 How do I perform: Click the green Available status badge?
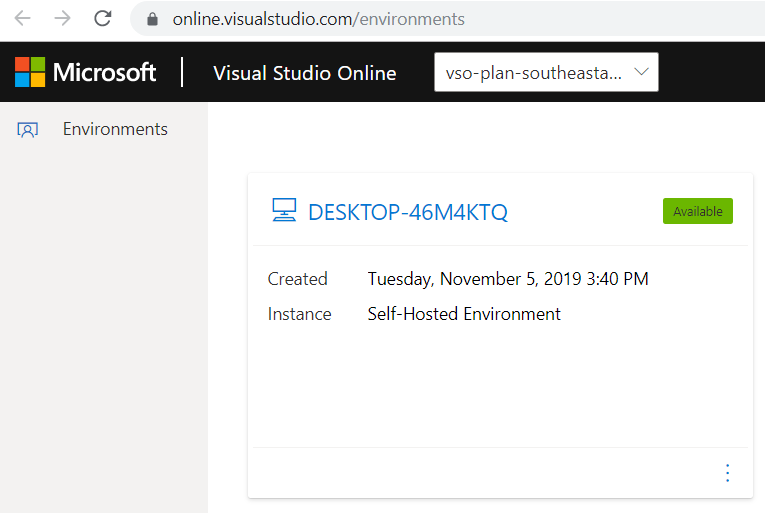click(x=698, y=211)
